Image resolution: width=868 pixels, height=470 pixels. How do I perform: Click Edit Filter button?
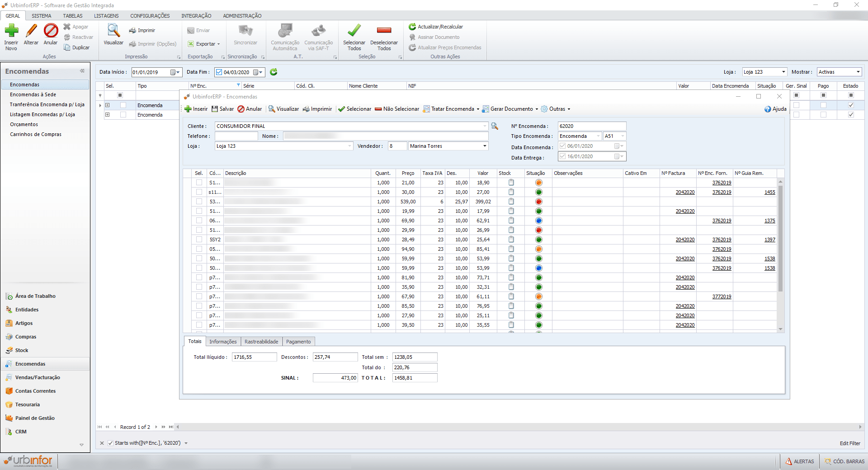[849, 443]
